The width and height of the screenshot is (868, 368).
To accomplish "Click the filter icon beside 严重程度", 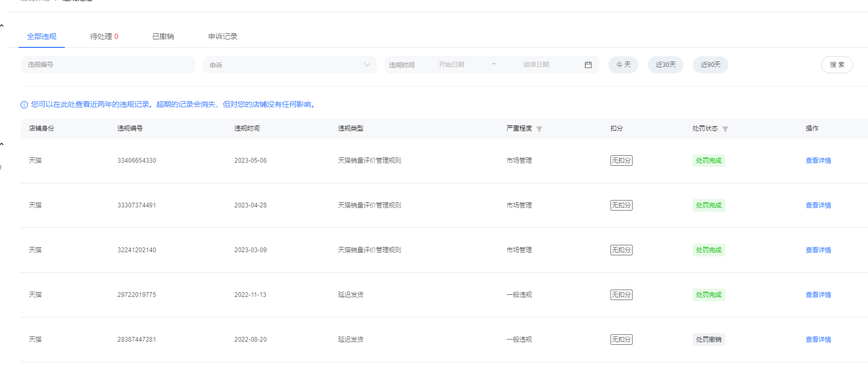I will click(x=539, y=129).
